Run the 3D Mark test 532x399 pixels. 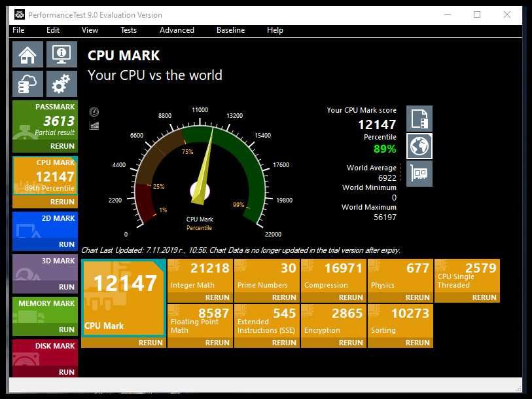(45, 287)
